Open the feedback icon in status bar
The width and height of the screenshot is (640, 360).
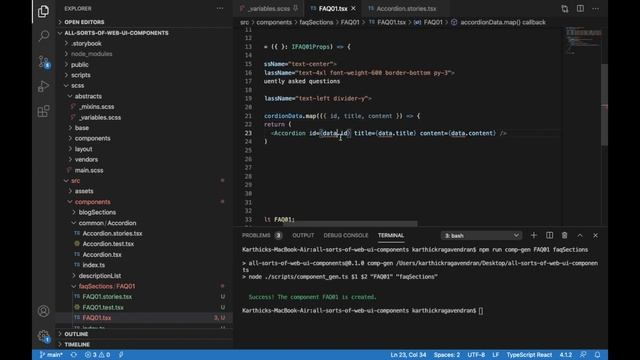click(583, 355)
